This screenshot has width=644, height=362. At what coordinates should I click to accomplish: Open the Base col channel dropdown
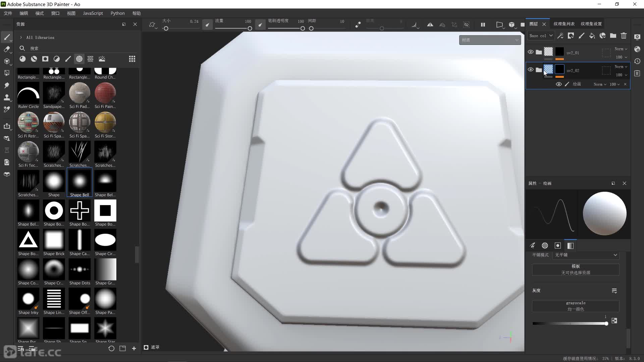pos(541,36)
